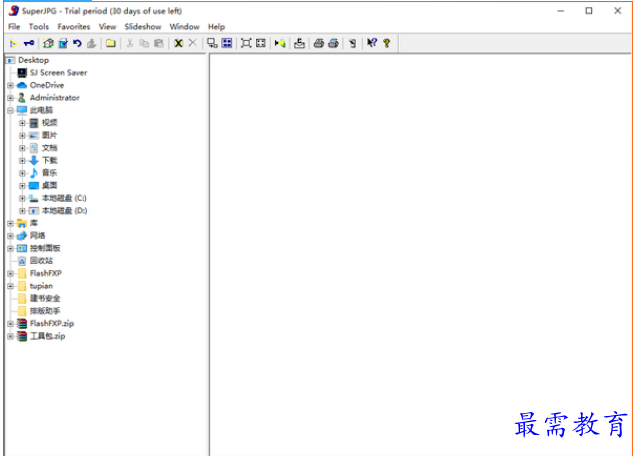Image resolution: width=636 pixels, height=456 pixels.
Task: Select Desktop root in the folder tree
Action: click(x=34, y=60)
